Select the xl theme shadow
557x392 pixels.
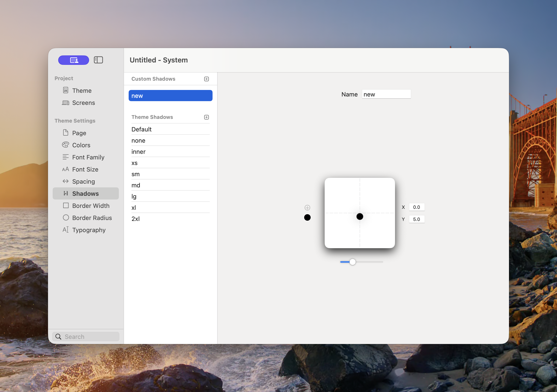pos(171,207)
